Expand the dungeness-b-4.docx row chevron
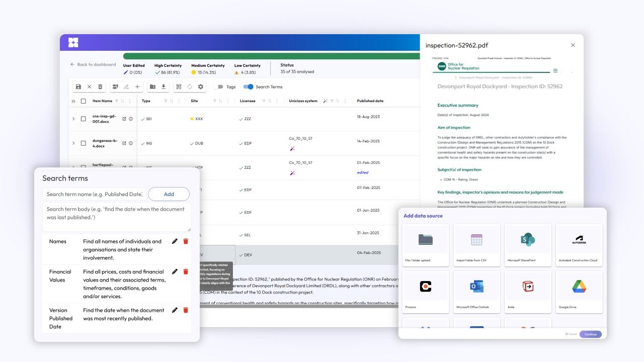Screen dimensions: 644x362 click(x=73, y=143)
